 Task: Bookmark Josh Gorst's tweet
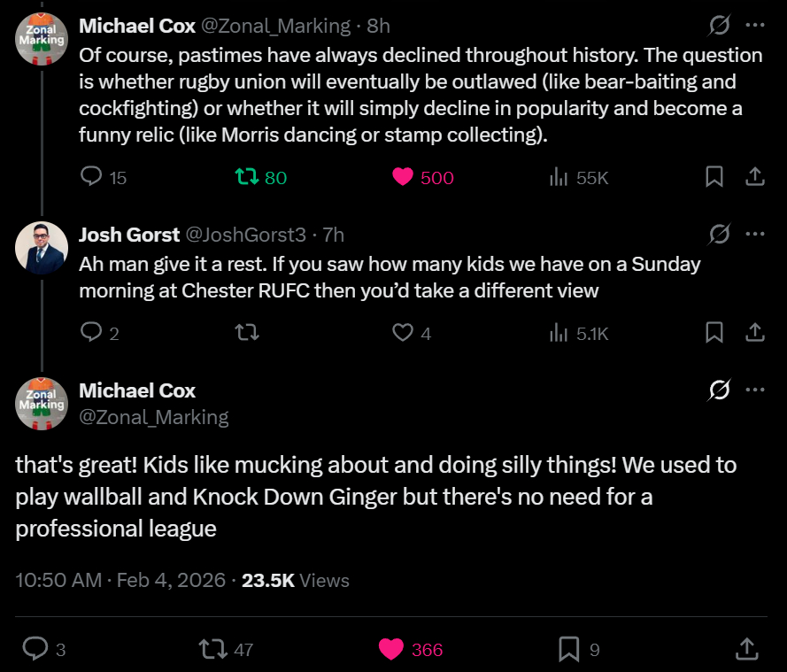point(714,333)
